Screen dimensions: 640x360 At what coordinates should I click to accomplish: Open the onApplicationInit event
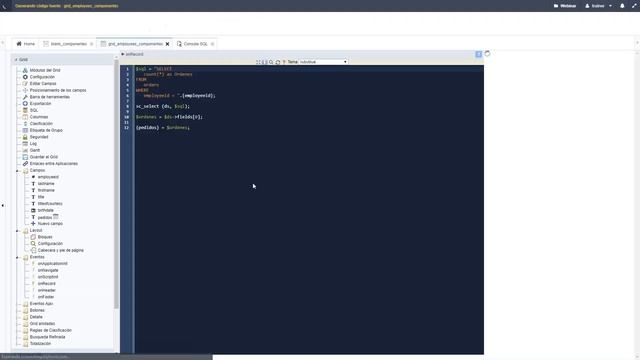pyautogui.click(x=53, y=264)
